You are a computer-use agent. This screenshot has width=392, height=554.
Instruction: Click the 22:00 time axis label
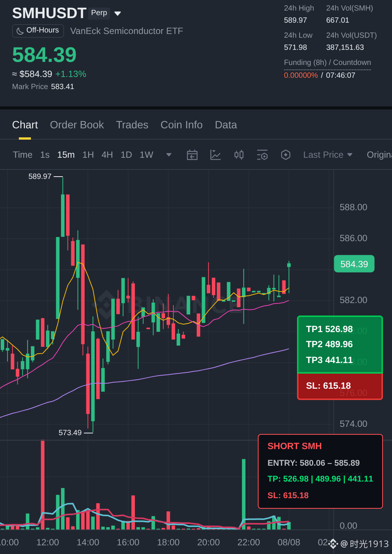pyautogui.click(x=249, y=542)
